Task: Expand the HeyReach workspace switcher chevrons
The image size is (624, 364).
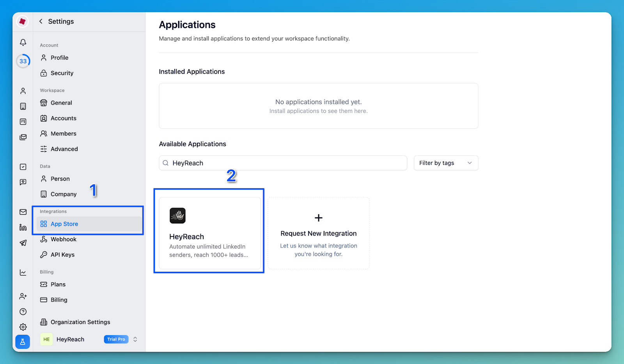Action: 135,339
